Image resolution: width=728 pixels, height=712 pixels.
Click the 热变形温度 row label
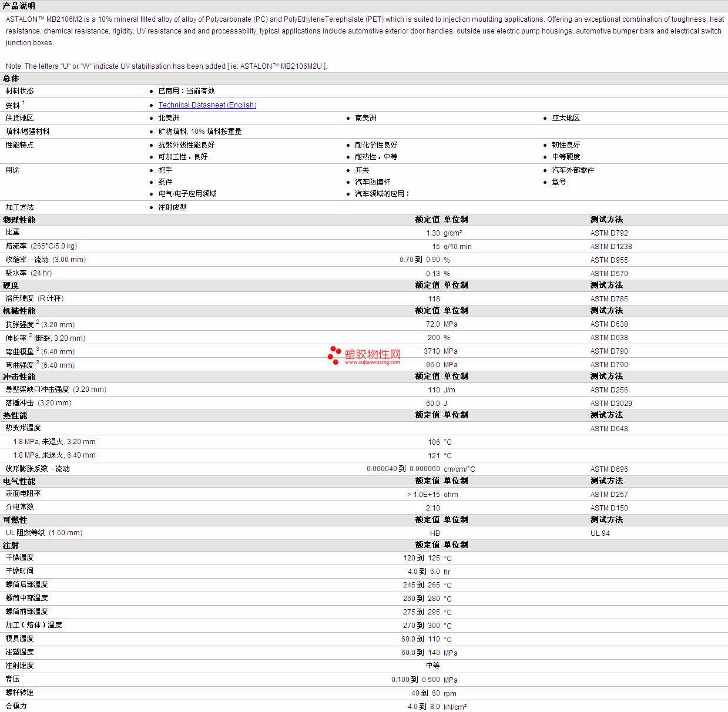pyautogui.click(x=24, y=428)
